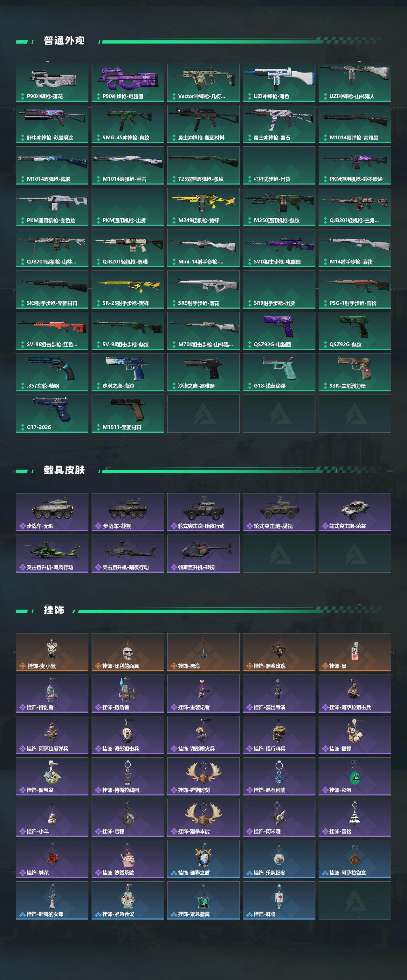Choose the 挂饰-雪松 tree charm
407x980 pixels.
coord(355,817)
